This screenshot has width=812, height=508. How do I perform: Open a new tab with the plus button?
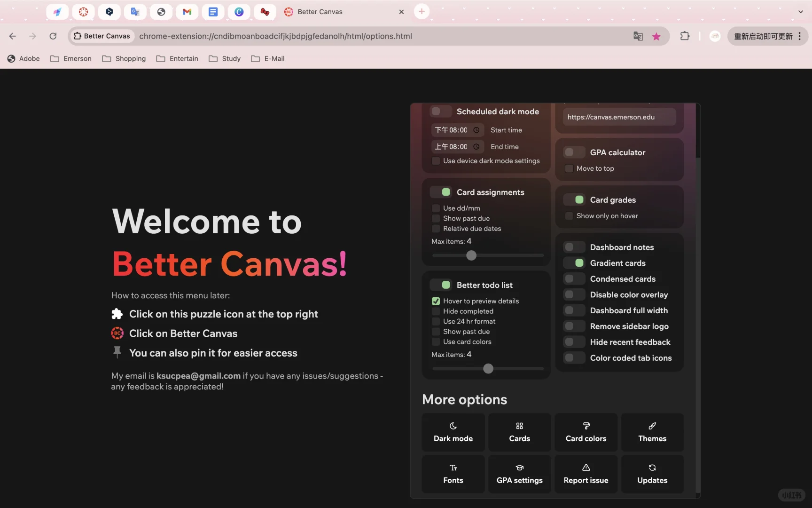[422, 12]
